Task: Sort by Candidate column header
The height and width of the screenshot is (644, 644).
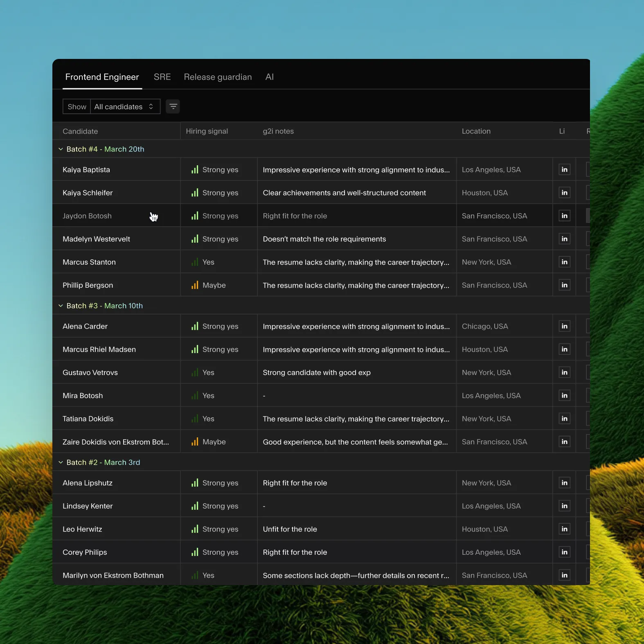Action: point(80,131)
